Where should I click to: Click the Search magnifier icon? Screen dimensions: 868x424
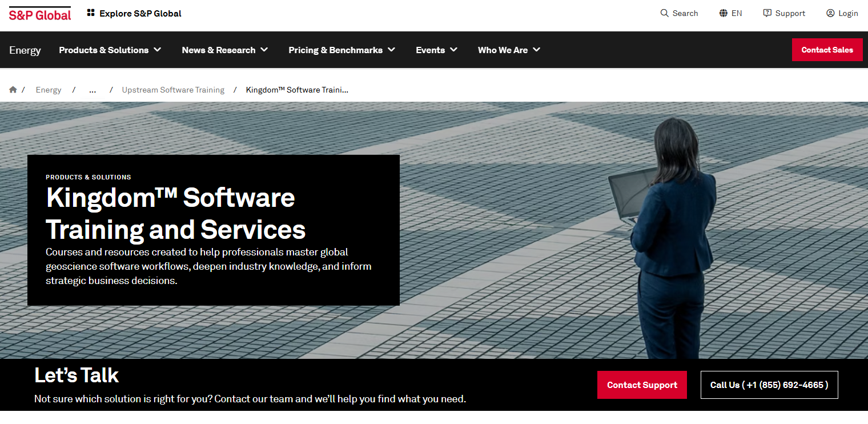pos(664,13)
